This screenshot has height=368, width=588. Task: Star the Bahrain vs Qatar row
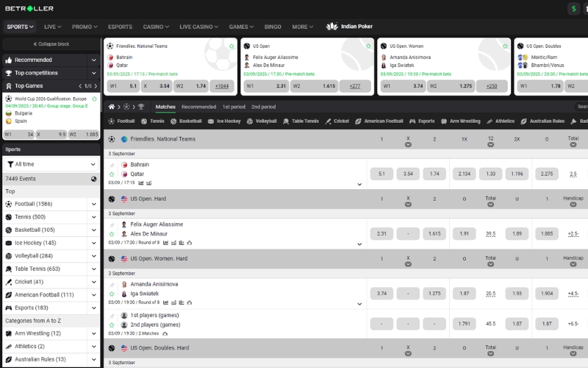click(112, 174)
